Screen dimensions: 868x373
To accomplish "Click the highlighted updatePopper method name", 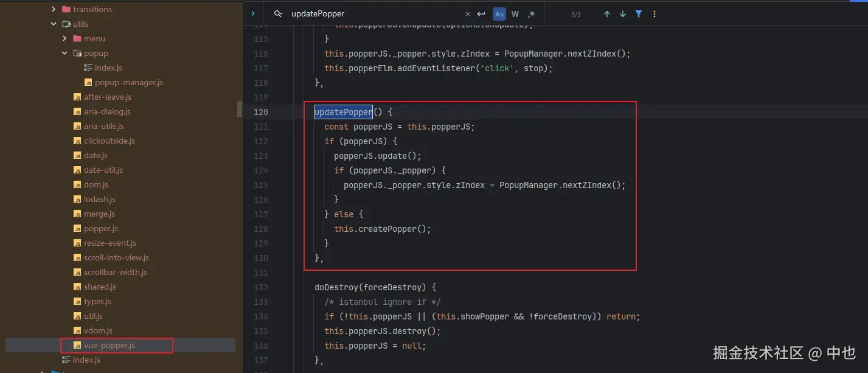I will (x=343, y=112).
